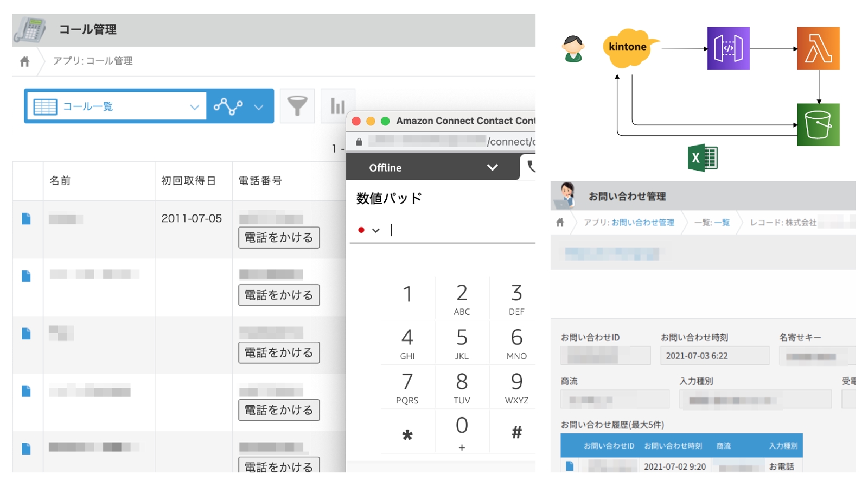This screenshot has width=868, height=486.
Task: Click the 商流 field
Action: point(615,400)
